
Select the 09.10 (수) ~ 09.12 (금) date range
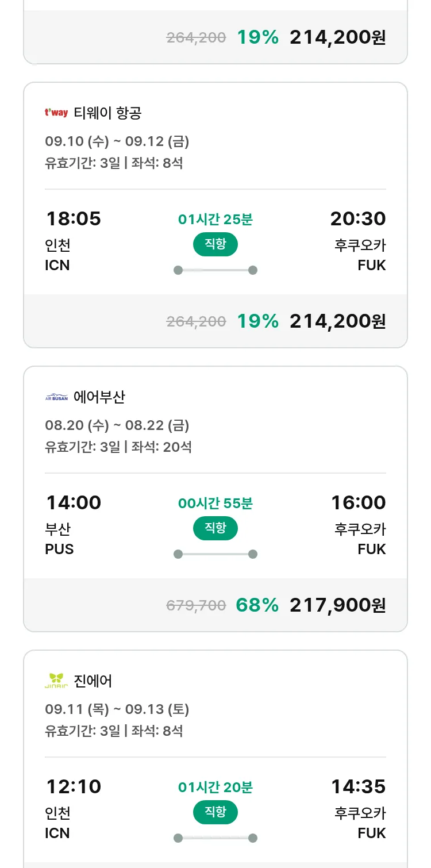pyautogui.click(x=117, y=141)
